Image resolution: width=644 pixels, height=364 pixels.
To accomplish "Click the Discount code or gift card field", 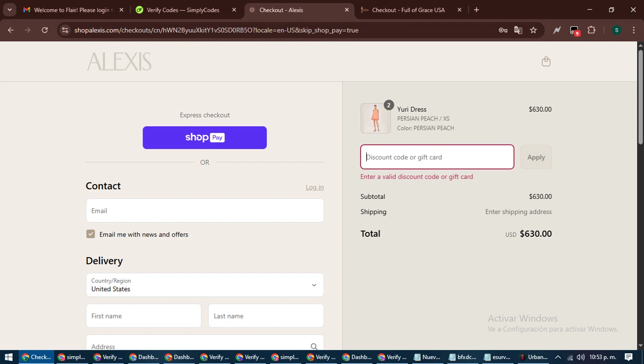I will [x=437, y=157].
